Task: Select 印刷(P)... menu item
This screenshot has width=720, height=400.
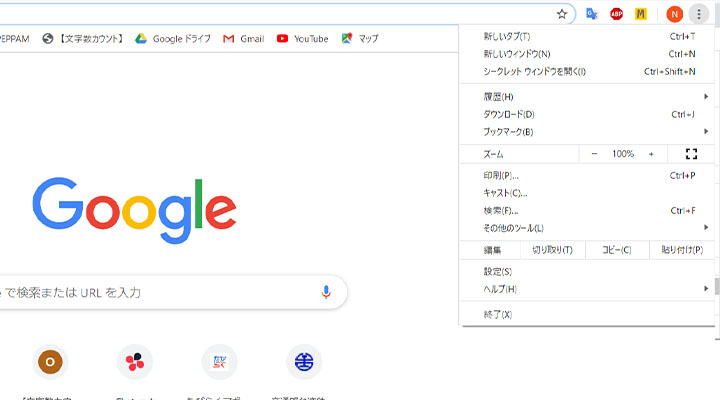Action: tap(587, 175)
